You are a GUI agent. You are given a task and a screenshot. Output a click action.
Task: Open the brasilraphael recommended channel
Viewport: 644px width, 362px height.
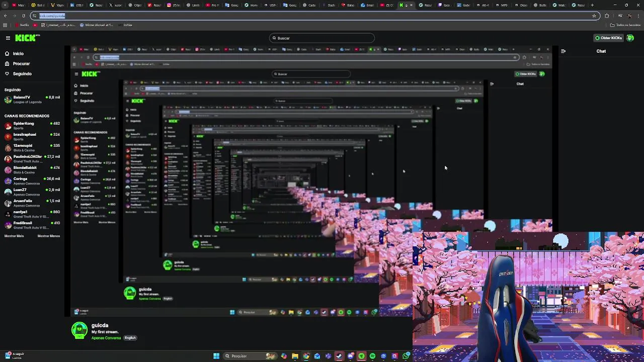[x=32, y=137]
